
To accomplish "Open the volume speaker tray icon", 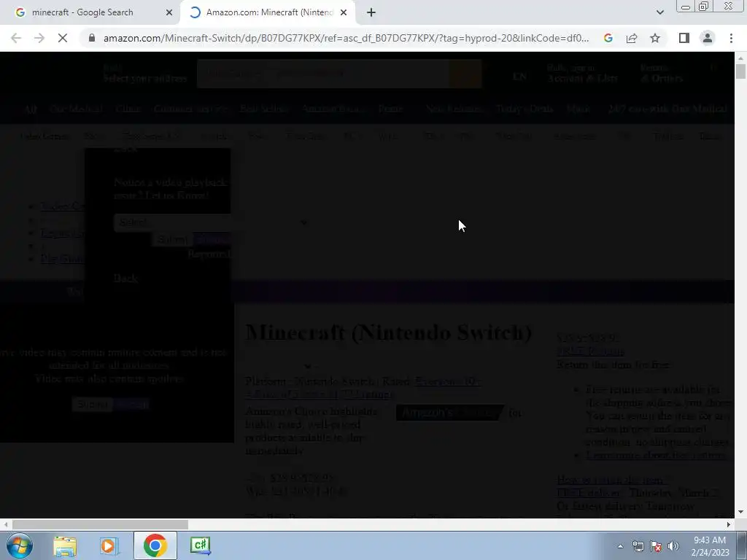I will 673,546.
